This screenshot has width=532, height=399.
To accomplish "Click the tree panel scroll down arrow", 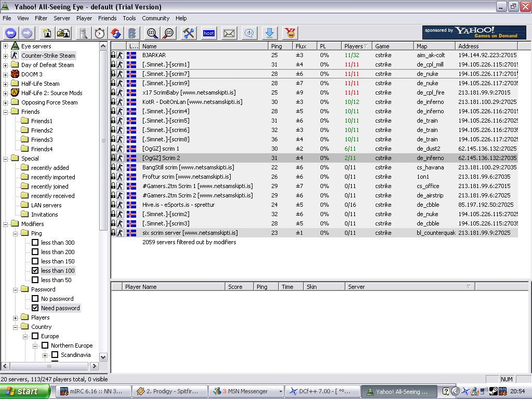I will [x=103, y=357].
